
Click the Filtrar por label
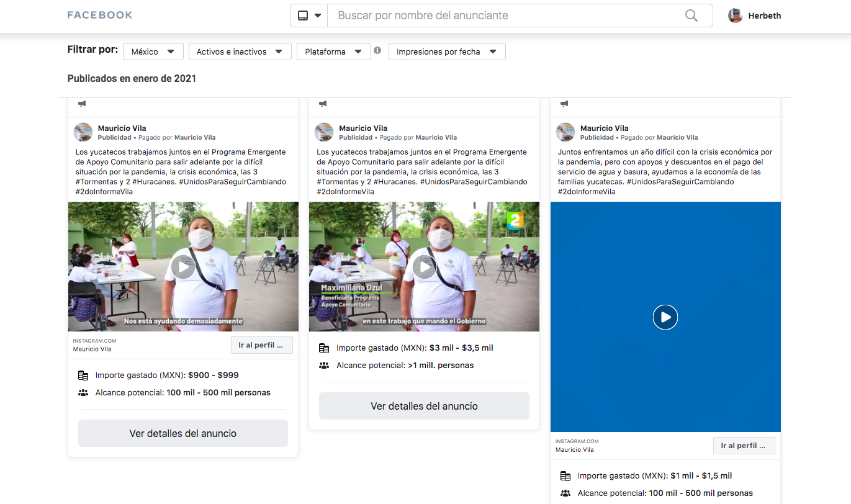click(x=92, y=50)
